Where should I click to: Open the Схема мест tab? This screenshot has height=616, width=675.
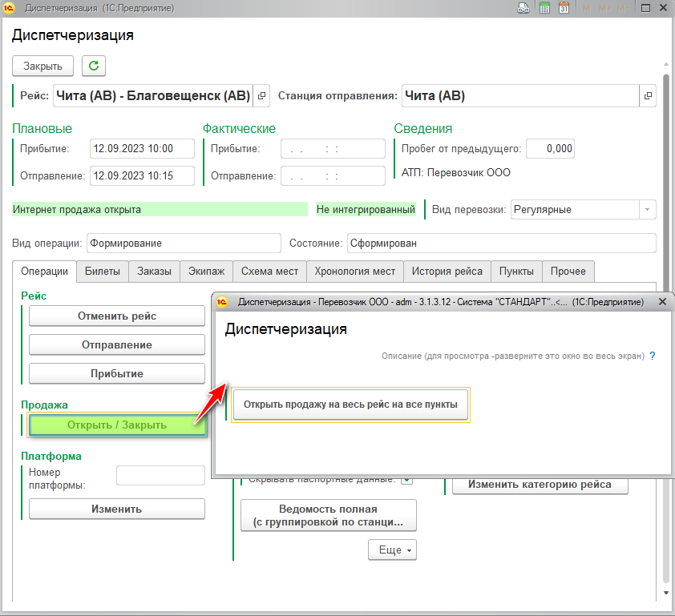coord(269,272)
